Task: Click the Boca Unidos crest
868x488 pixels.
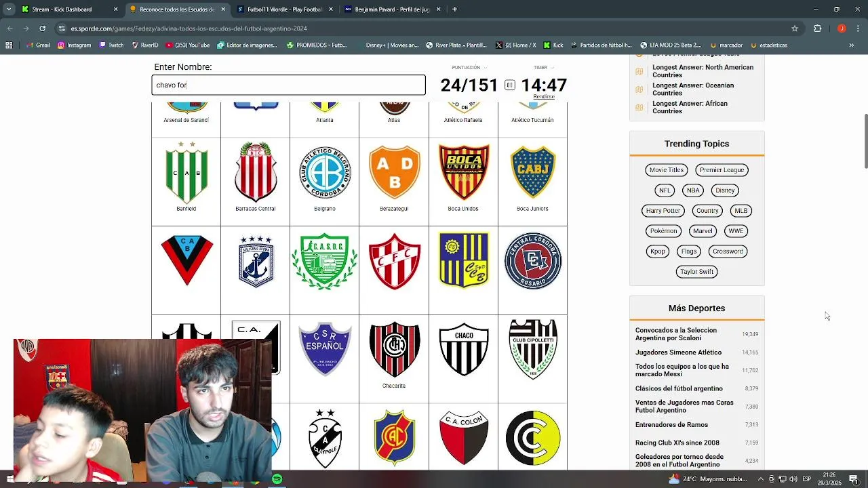Action: tap(464, 172)
